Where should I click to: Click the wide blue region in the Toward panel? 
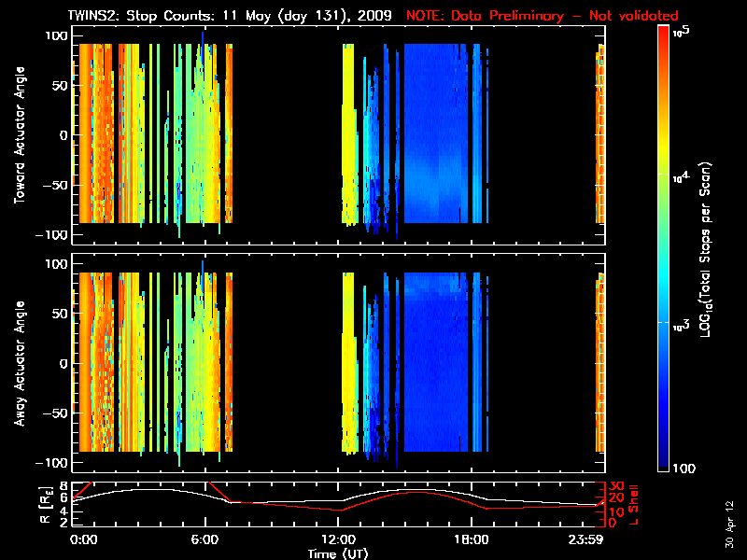pos(437,135)
